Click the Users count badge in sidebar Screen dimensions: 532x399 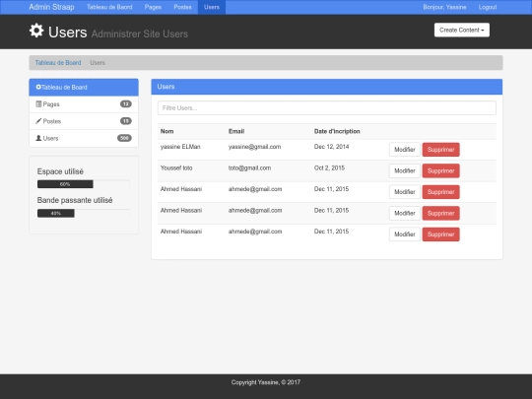tap(124, 138)
